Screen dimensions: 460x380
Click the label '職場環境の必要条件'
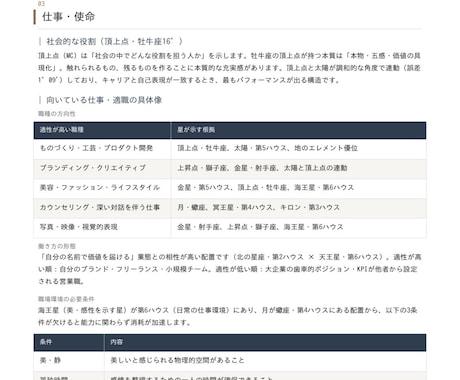[x=66, y=299]
